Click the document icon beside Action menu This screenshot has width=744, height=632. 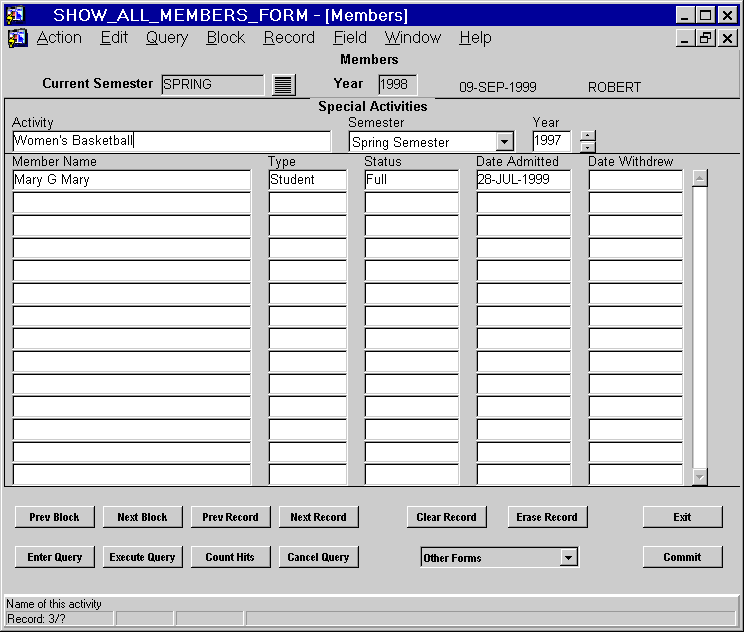point(17,38)
